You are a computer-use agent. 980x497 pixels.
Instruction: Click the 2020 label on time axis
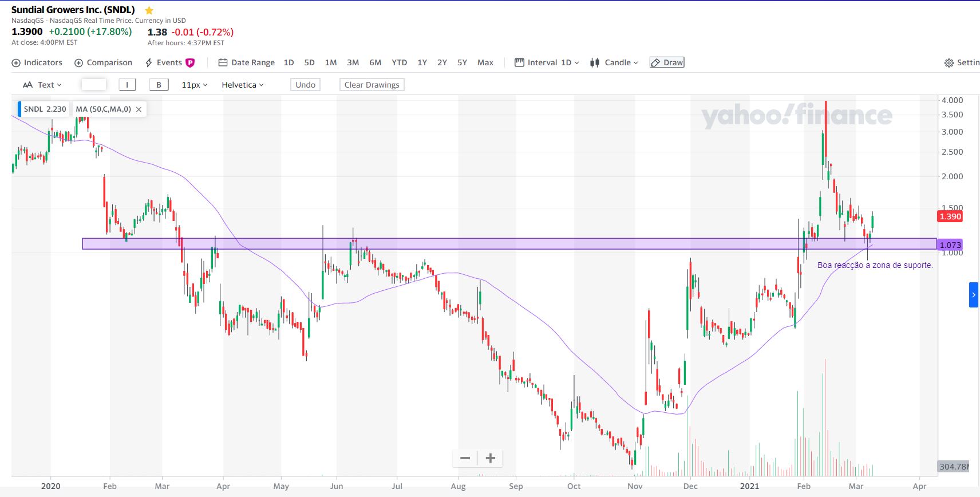pyautogui.click(x=51, y=486)
